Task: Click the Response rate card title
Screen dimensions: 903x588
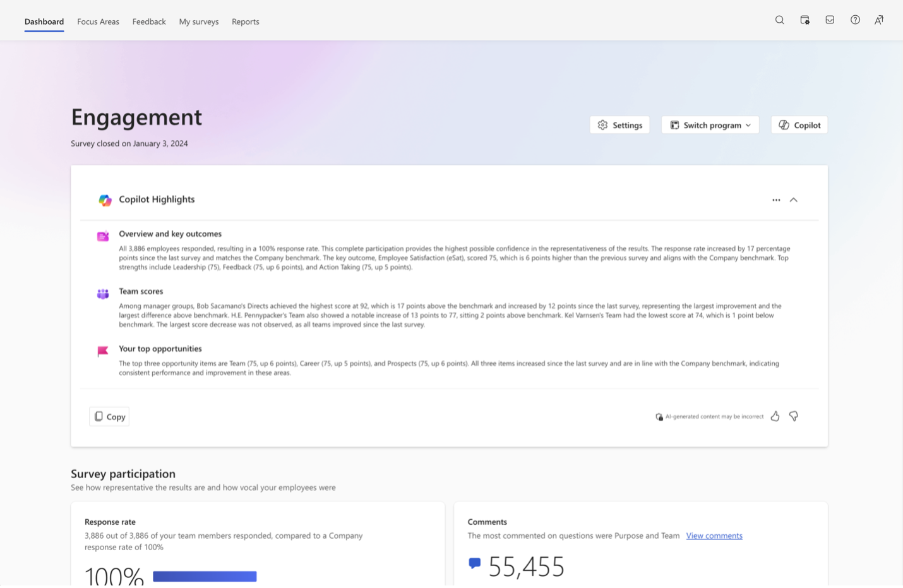Action: coord(110,522)
